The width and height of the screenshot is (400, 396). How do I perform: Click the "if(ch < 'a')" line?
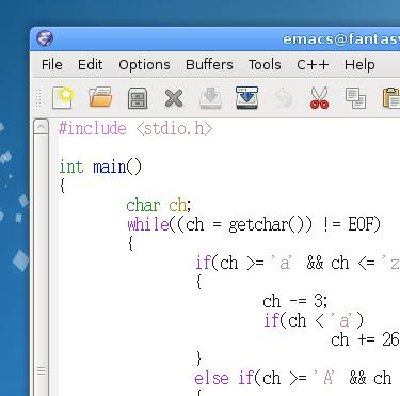[314, 321]
